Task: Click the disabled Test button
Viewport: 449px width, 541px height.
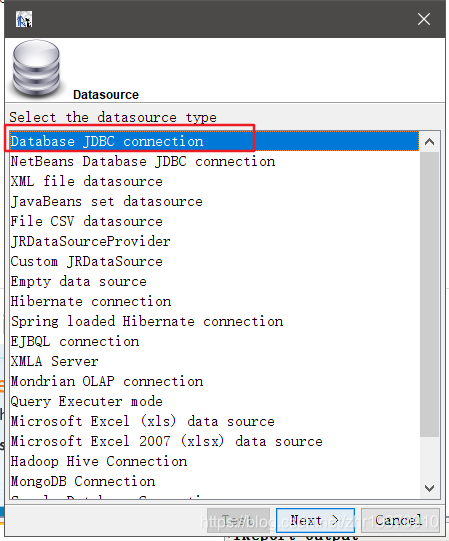Action: point(238,520)
